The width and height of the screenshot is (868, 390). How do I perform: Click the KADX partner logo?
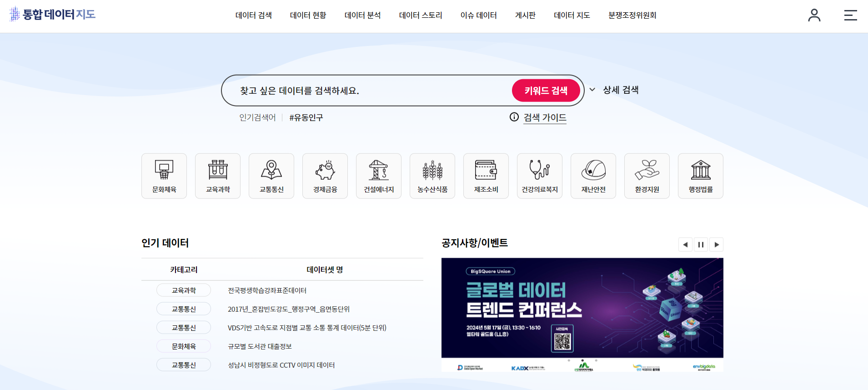[528, 368]
